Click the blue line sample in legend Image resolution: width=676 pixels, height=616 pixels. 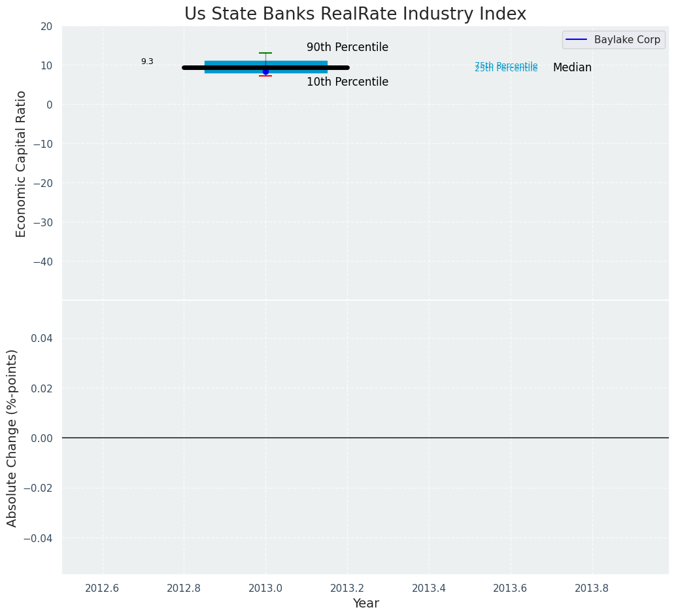click(578, 40)
